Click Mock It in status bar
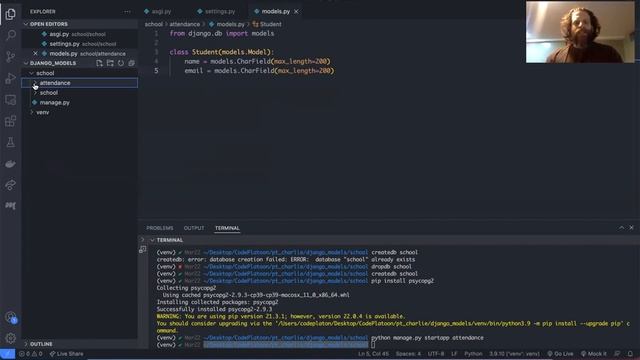 [594, 354]
